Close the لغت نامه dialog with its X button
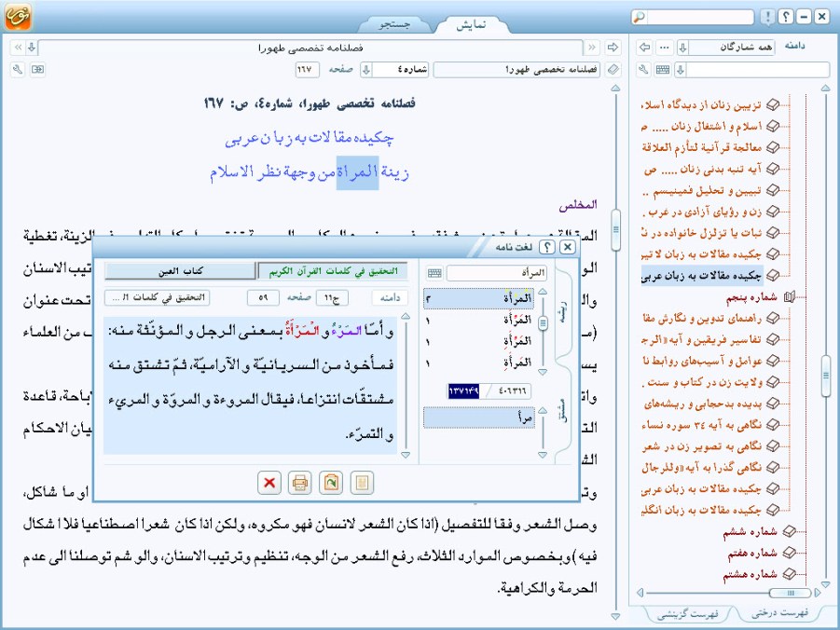This screenshot has height=630, width=840. pos(568,247)
